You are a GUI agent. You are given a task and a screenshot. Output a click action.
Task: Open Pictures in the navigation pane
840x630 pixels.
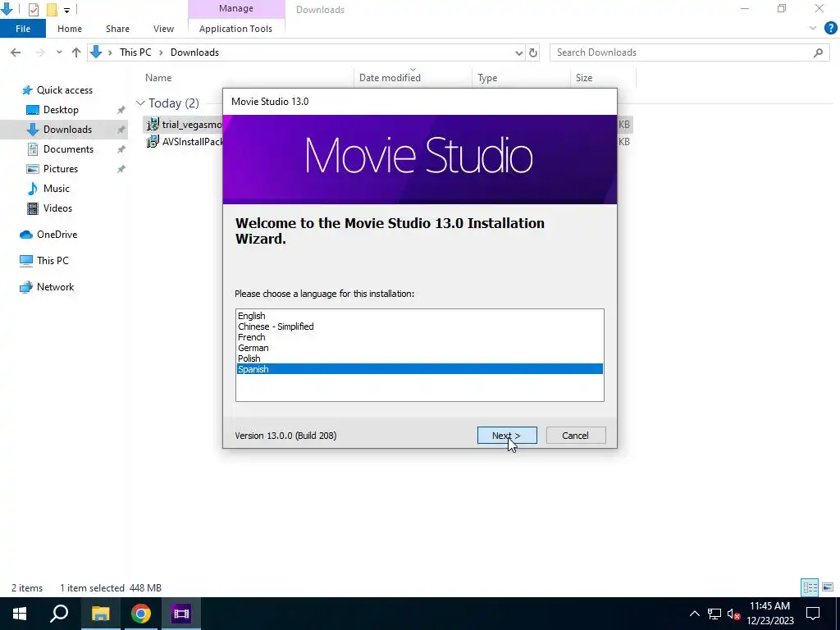pyautogui.click(x=61, y=169)
